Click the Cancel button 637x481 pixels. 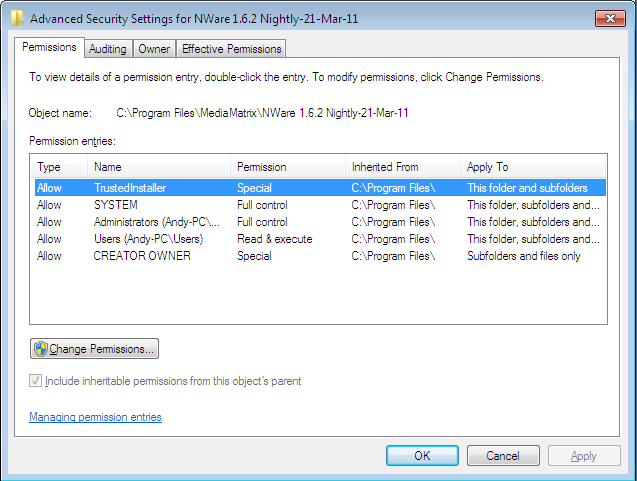(x=503, y=455)
